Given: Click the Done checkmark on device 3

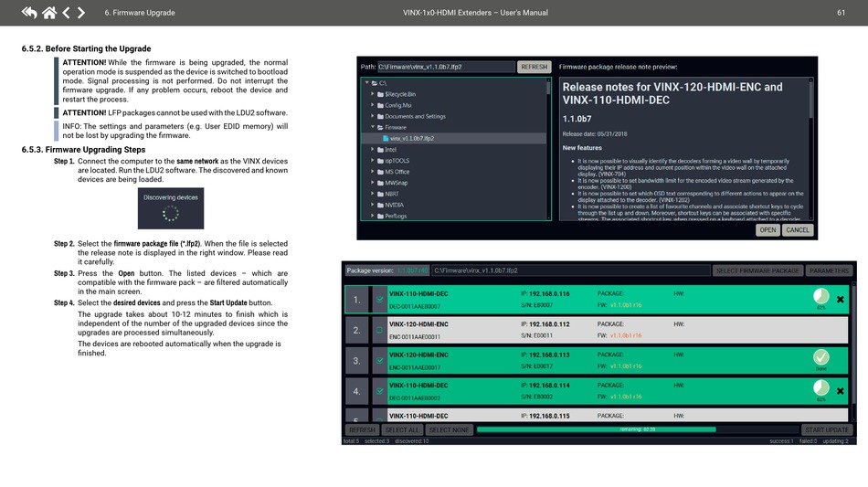Looking at the screenshot, I should coord(821,357).
